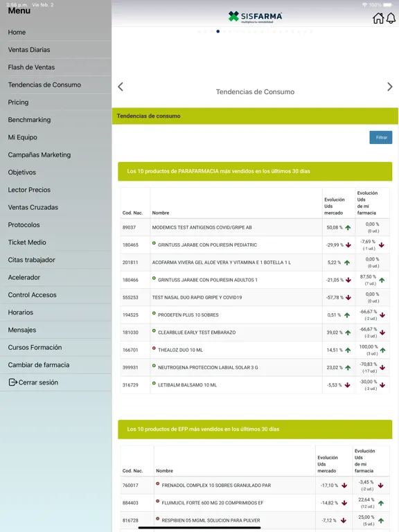Click red dot beside FLUIMUCIL FORTE
This screenshot has width=399, height=532.
158,501
